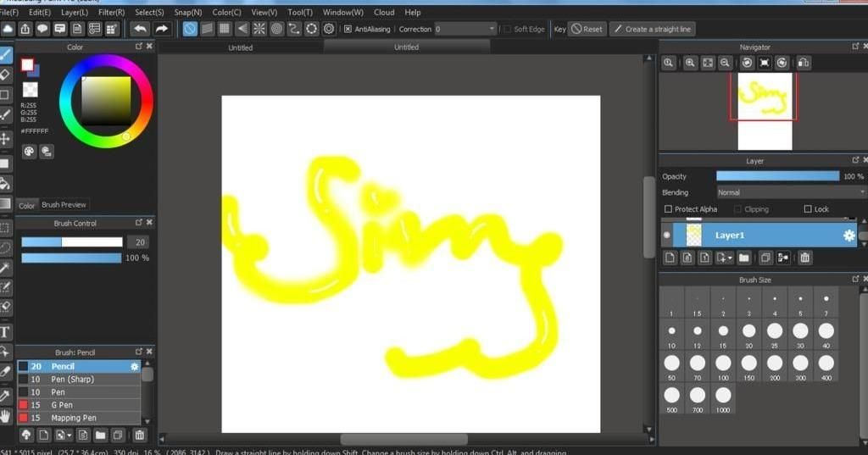Undock the Brush Control panel

pyautogui.click(x=139, y=223)
